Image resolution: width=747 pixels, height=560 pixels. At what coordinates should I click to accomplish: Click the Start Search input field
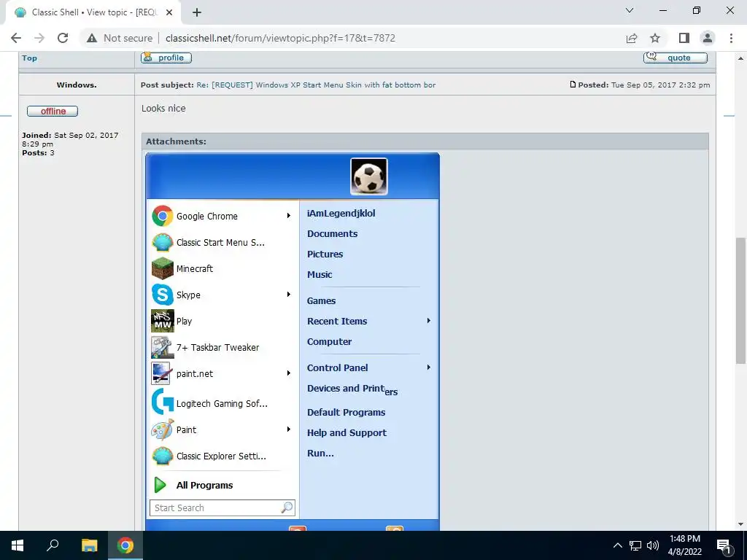click(222, 507)
